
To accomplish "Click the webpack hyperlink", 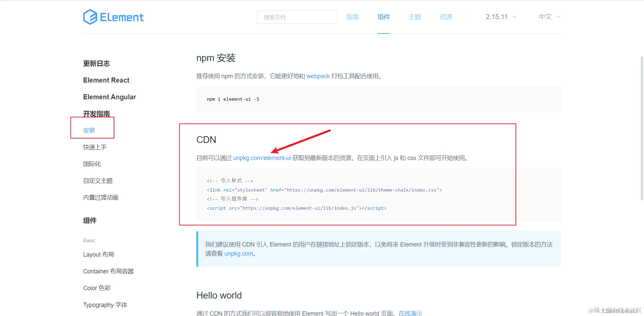I will click(318, 76).
